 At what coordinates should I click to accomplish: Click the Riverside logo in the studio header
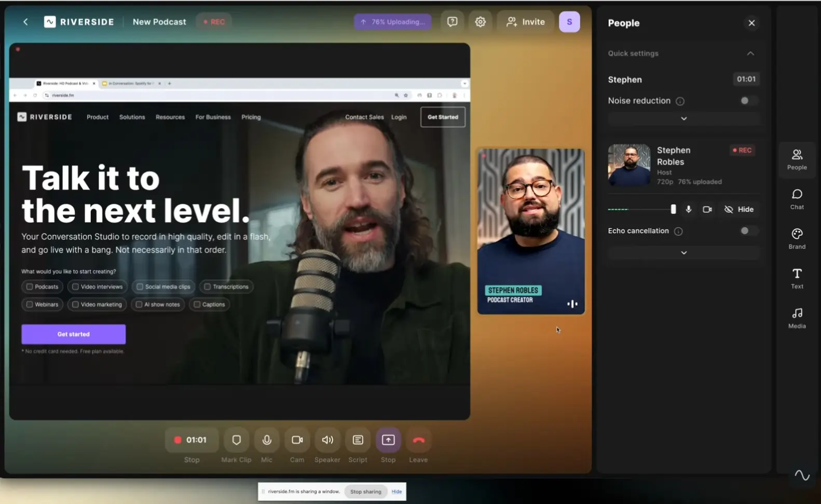coord(79,22)
